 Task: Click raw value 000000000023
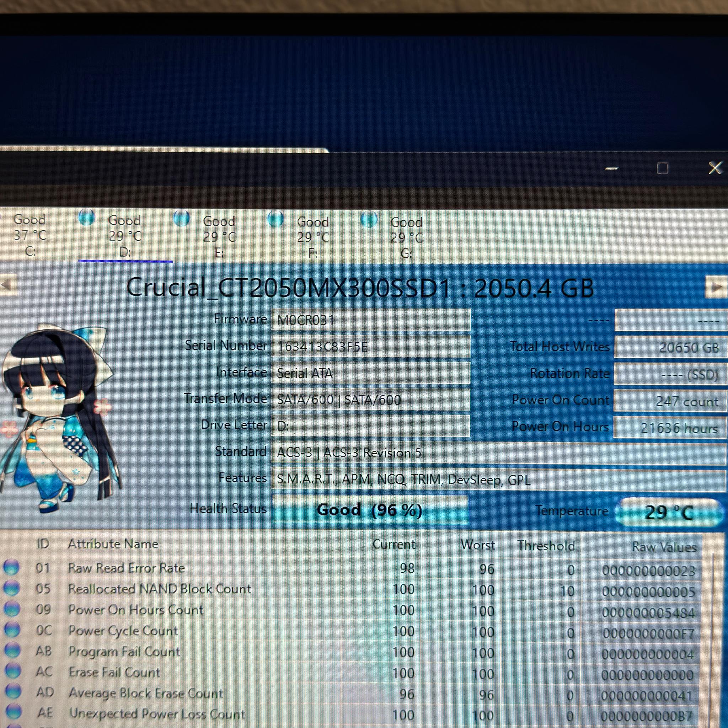(x=648, y=571)
